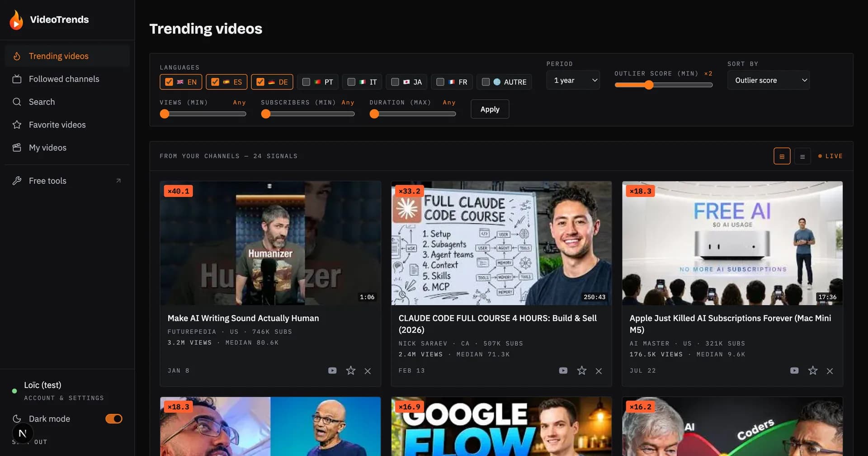Click the clapperboard icon beside My videos
Screen dimensions: 868x456
pyautogui.click(x=17, y=148)
